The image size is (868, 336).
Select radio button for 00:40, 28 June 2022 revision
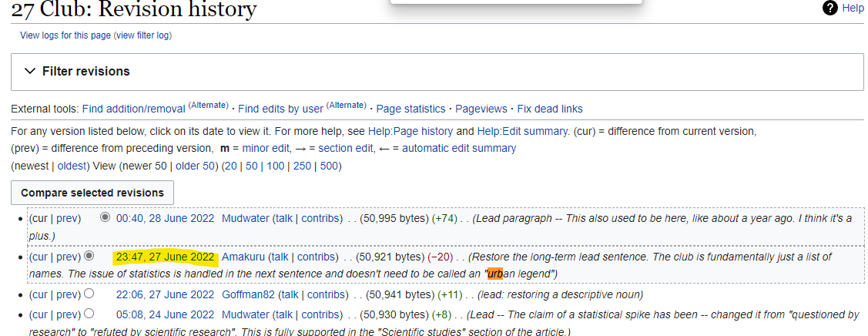[106, 218]
